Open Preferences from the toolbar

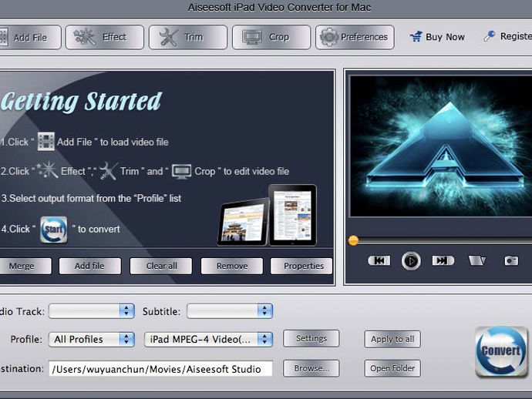[x=355, y=37]
